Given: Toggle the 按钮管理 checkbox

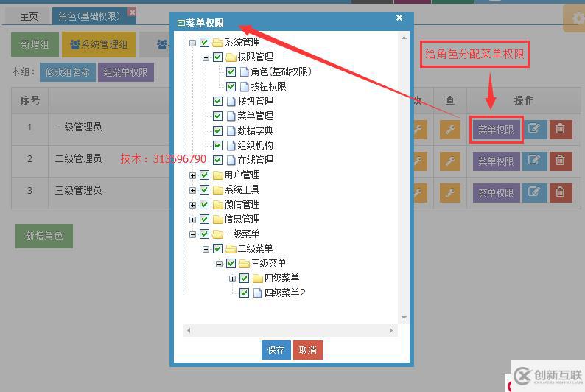Looking at the screenshot, I should click(217, 102).
